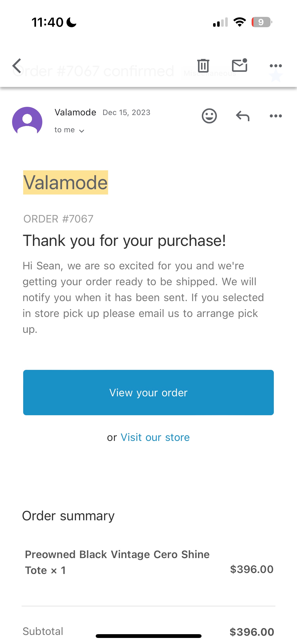Tap the 11:40 status bar clock

(47, 22)
